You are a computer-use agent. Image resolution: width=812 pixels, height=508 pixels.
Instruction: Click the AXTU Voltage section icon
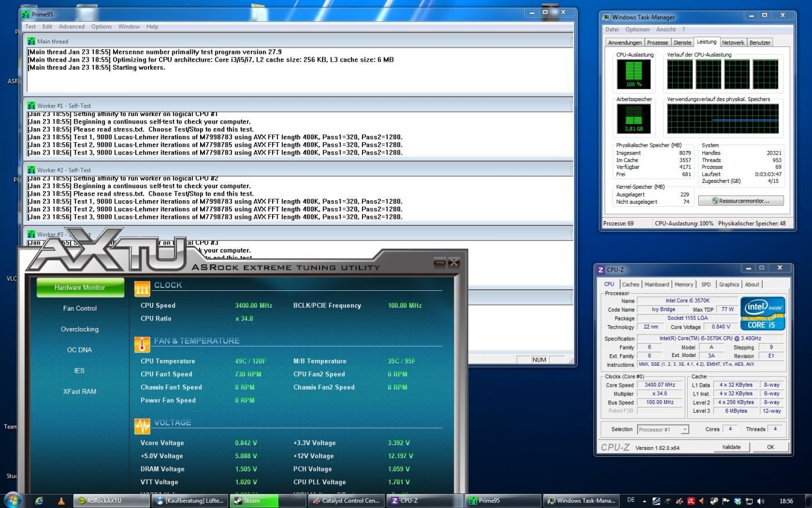142,426
